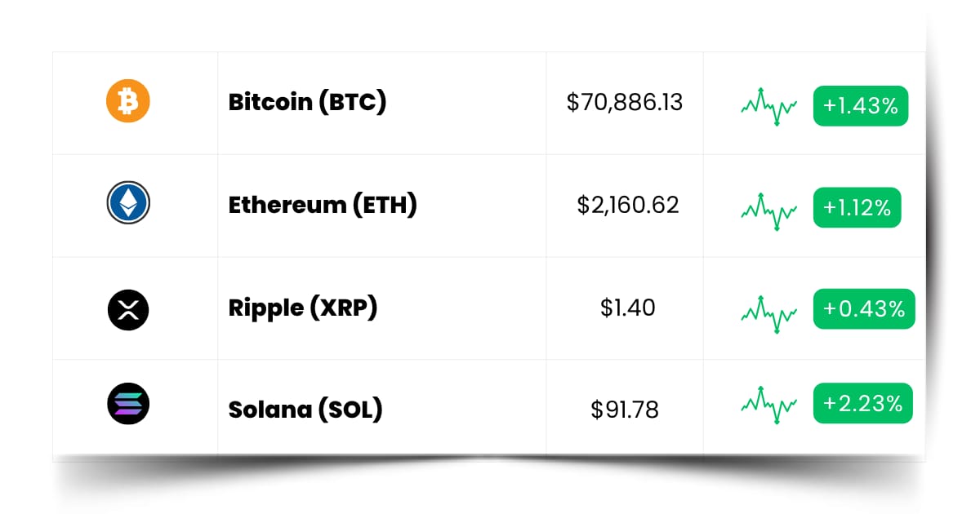980x514 pixels.
Task: Open Bitcoin's green sparkline chart icon
Action: click(x=769, y=106)
